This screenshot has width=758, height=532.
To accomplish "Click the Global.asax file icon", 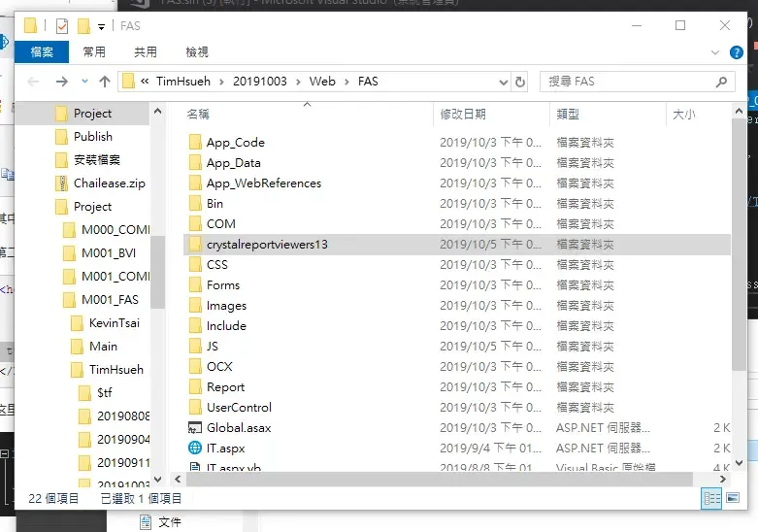I will pos(194,428).
